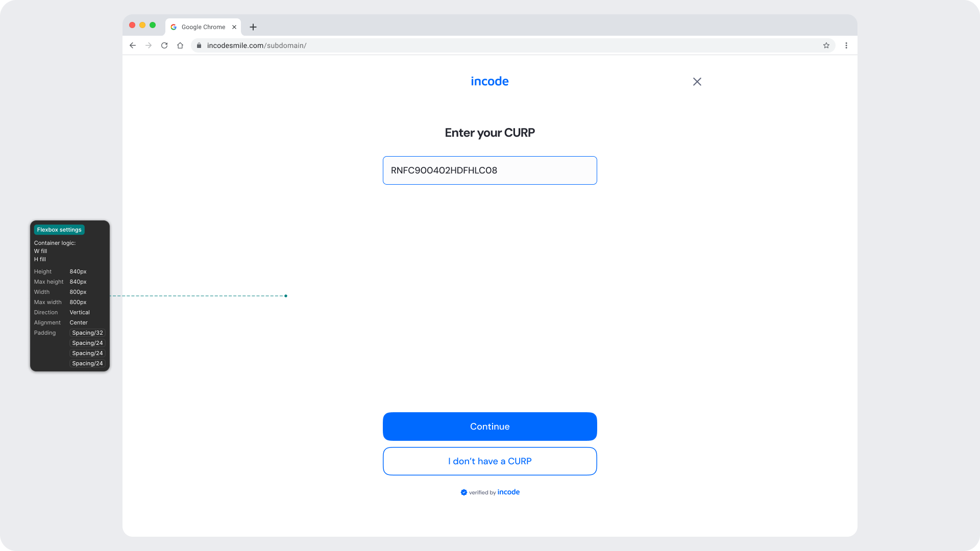Viewport: 980px width, 551px height.
Task: Bookmark page with the star icon
Action: click(x=826, y=45)
